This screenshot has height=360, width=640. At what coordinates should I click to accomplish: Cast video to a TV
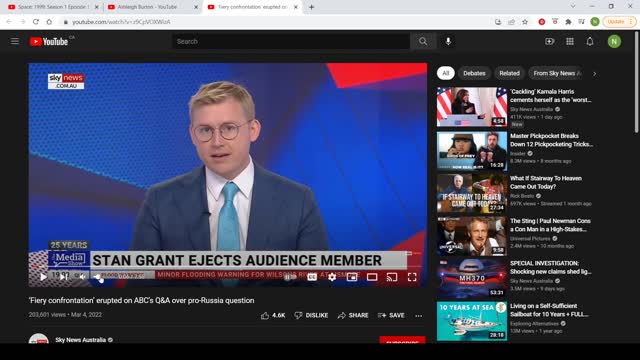pos(392,277)
